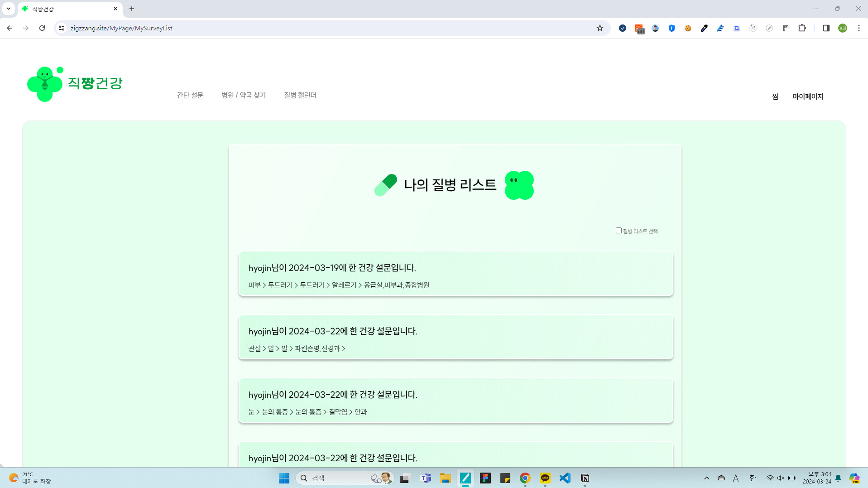868x488 pixels.
Task: Toggle the Korean IME 한 indicator
Action: coord(753,478)
